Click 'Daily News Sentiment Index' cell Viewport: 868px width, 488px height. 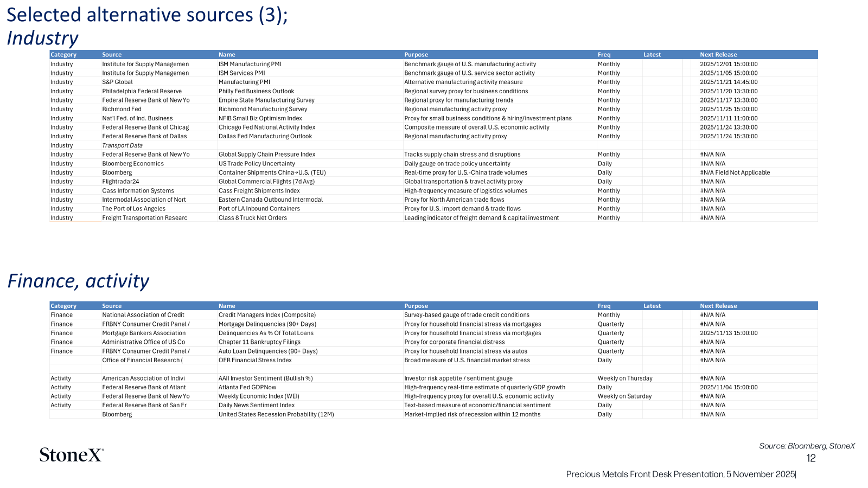(x=257, y=405)
